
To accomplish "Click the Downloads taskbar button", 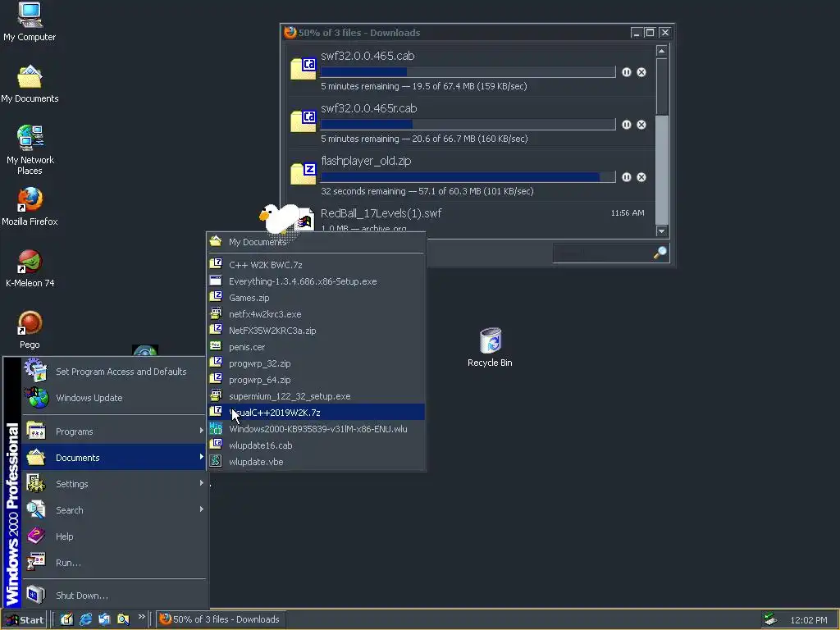I will (x=221, y=619).
